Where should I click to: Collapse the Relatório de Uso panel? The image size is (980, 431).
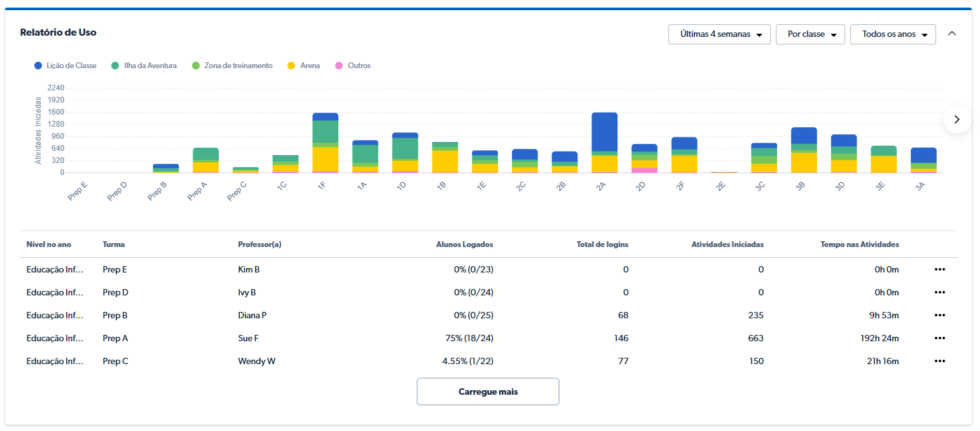point(951,34)
